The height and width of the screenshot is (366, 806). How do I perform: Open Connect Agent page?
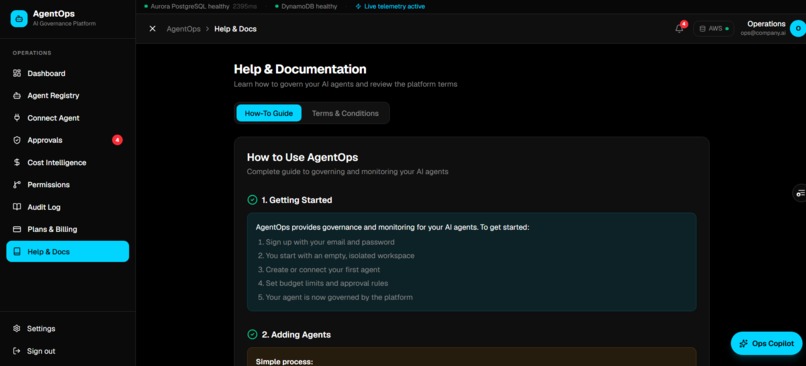point(68,118)
